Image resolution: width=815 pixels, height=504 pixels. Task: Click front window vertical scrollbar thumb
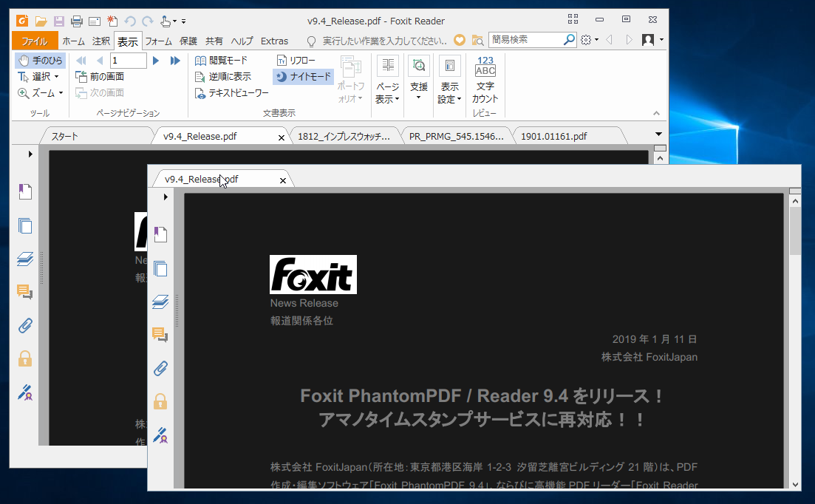point(795,231)
